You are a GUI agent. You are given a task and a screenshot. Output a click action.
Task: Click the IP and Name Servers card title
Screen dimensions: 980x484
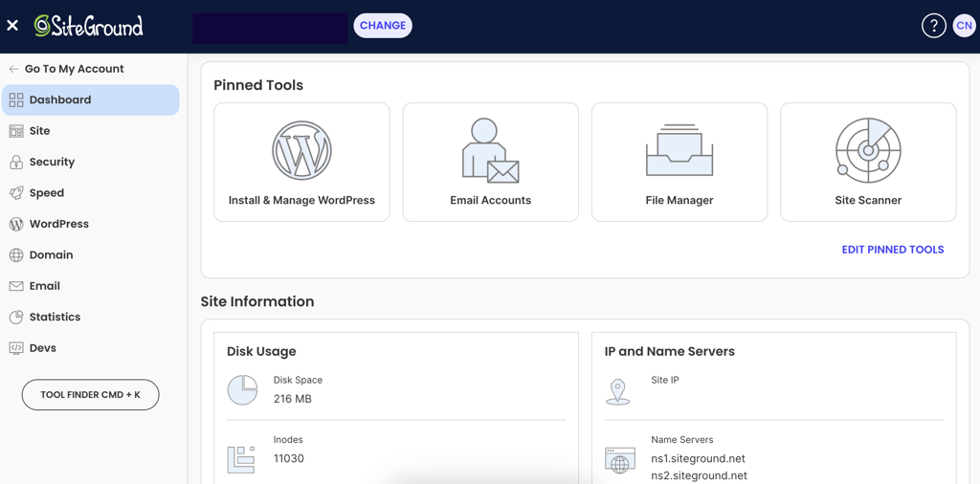coord(669,352)
